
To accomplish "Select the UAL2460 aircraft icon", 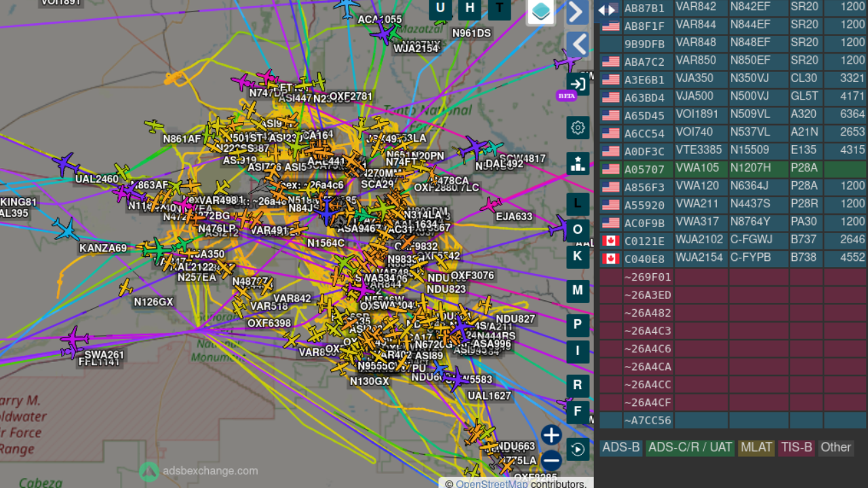I will [x=66, y=163].
